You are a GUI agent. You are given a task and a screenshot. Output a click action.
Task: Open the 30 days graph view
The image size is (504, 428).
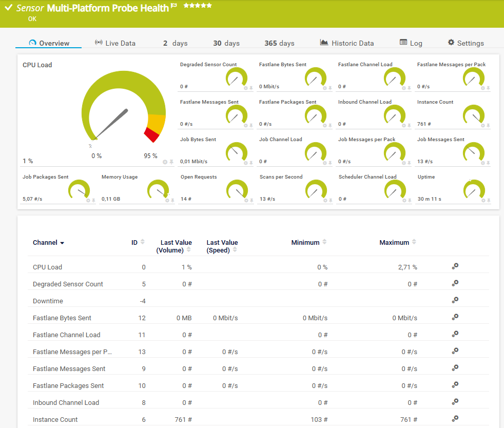coord(226,43)
